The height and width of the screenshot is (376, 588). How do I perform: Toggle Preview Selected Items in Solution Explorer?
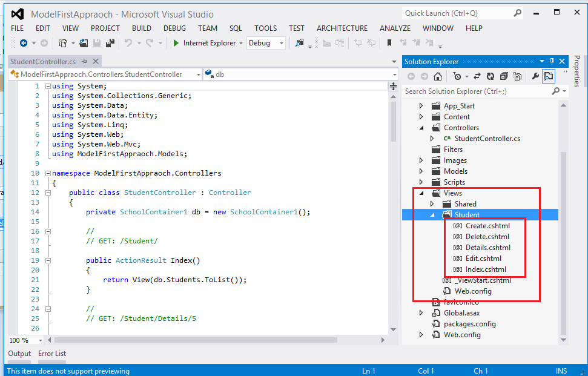coord(548,76)
